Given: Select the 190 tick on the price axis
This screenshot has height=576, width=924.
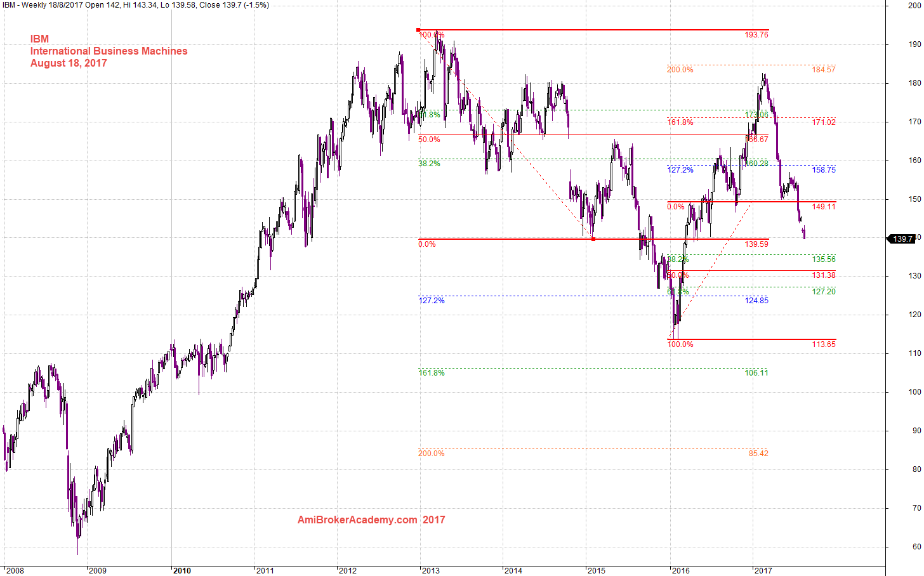Looking at the screenshot, I should coord(914,44).
